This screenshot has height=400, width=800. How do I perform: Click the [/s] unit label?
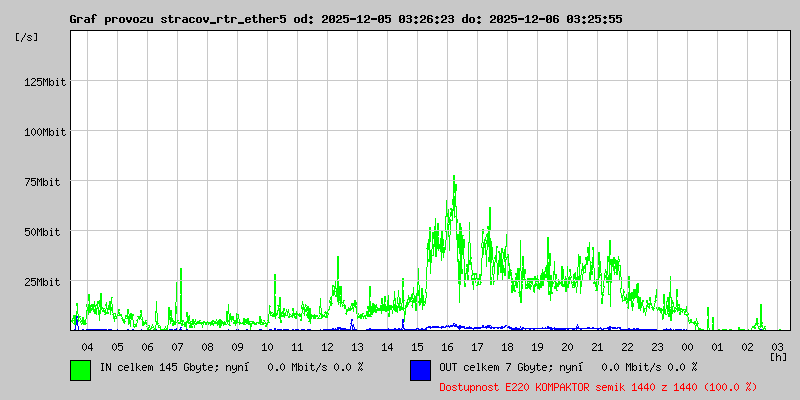tap(27, 37)
